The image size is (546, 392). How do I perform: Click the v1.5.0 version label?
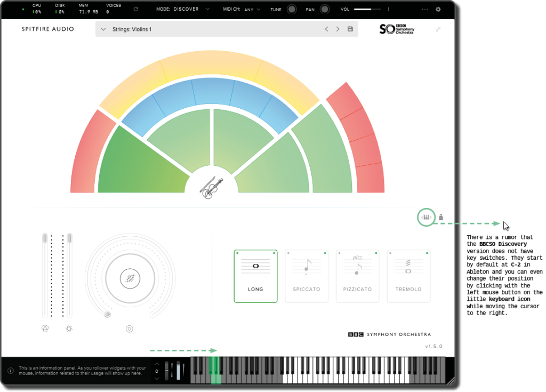(x=433, y=346)
